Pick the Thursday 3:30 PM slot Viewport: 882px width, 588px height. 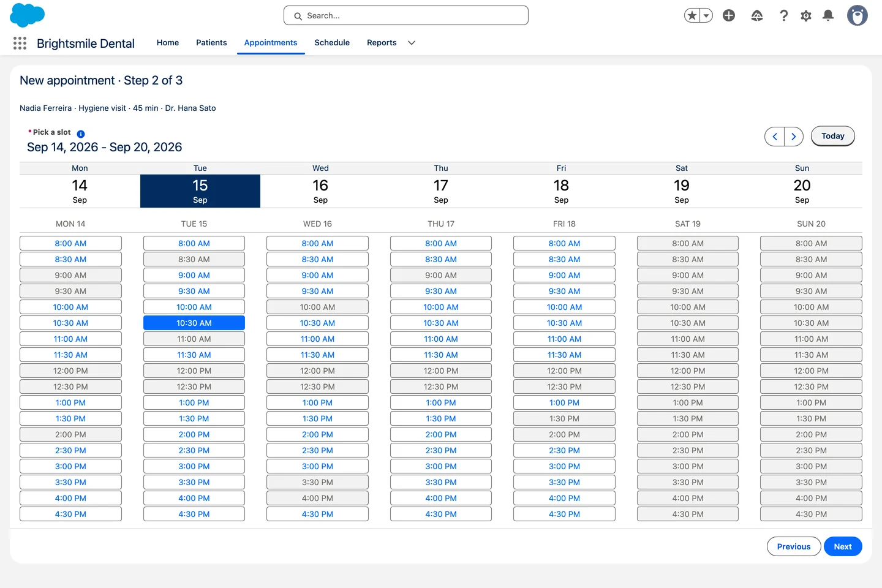(441, 482)
